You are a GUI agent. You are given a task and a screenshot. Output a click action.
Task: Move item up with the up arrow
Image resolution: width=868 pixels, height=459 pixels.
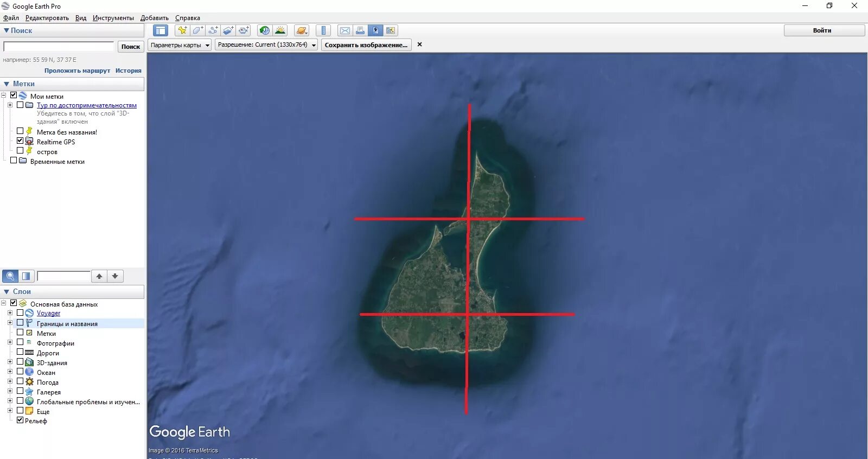pyautogui.click(x=99, y=276)
